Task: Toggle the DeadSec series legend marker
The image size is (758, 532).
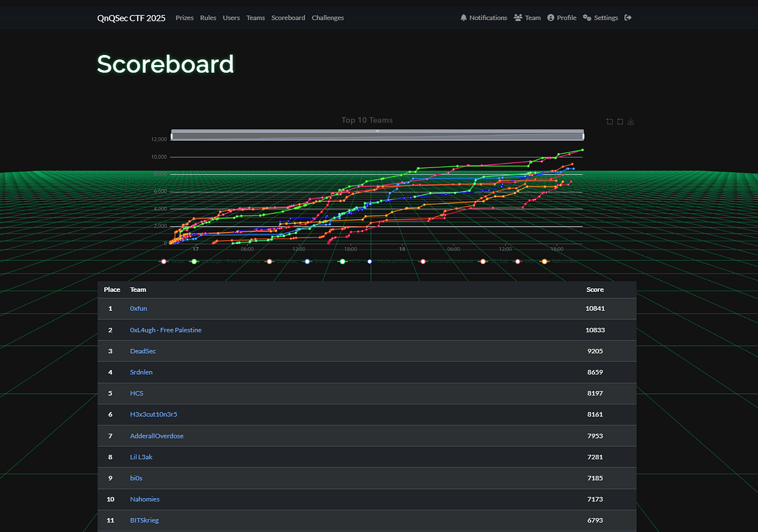Action: pyautogui.click(x=270, y=261)
